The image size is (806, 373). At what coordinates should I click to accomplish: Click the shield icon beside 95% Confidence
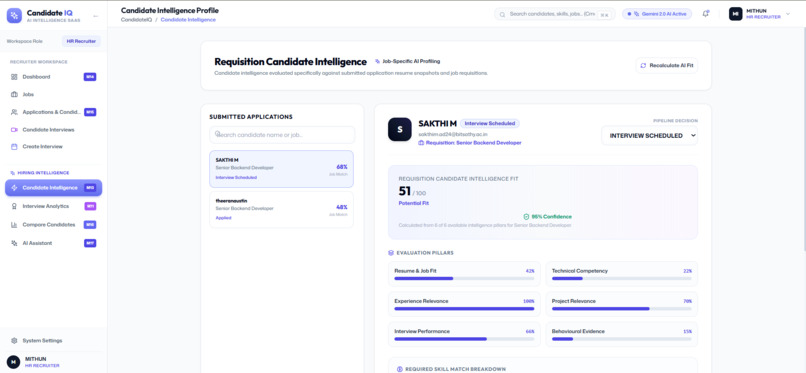coord(526,217)
